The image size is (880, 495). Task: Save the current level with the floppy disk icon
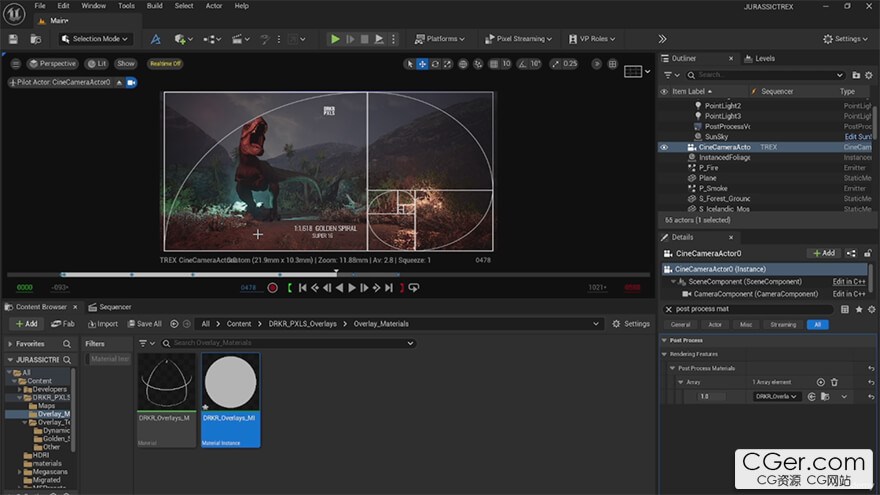[x=13, y=39]
